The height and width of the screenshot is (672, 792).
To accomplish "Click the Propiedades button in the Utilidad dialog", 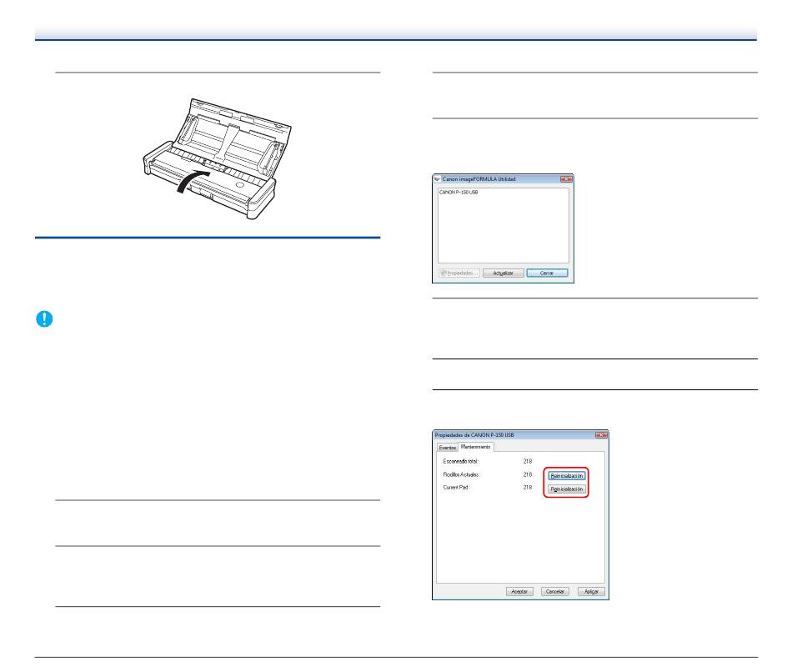I will [459, 273].
